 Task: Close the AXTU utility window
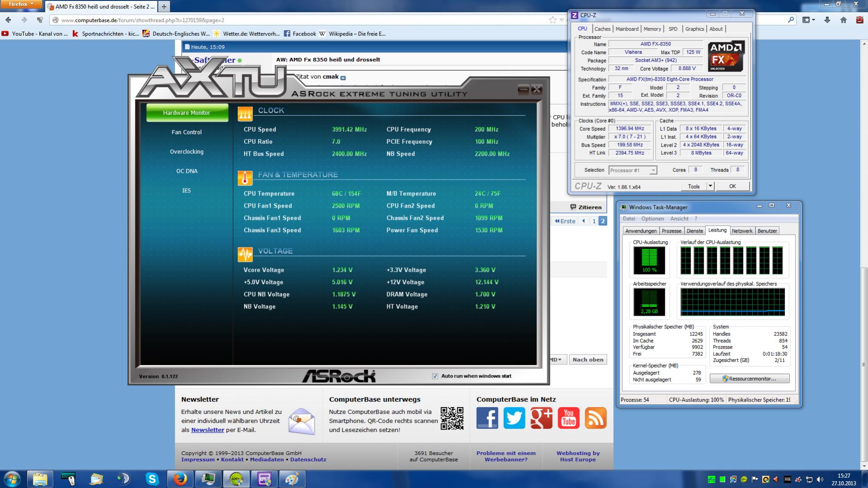[x=537, y=90]
